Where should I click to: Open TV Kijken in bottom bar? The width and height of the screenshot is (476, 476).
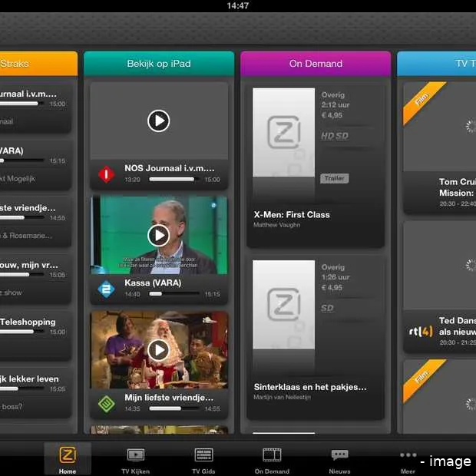pyautogui.click(x=135, y=461)
